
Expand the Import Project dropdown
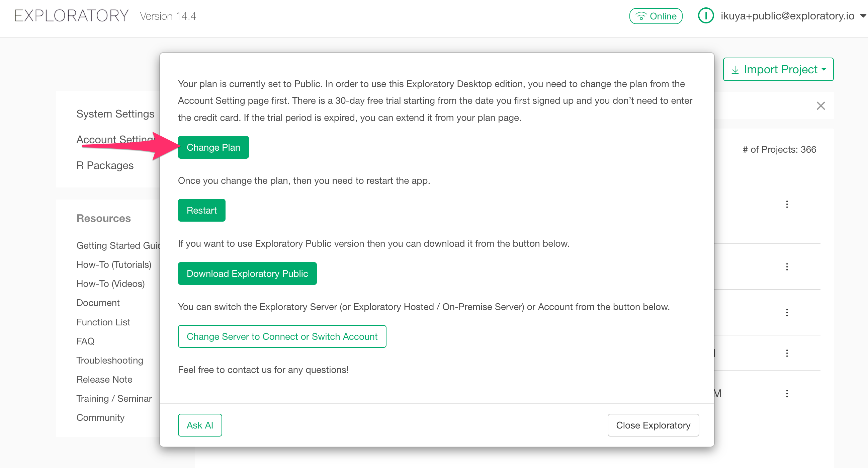click(778, 69)
